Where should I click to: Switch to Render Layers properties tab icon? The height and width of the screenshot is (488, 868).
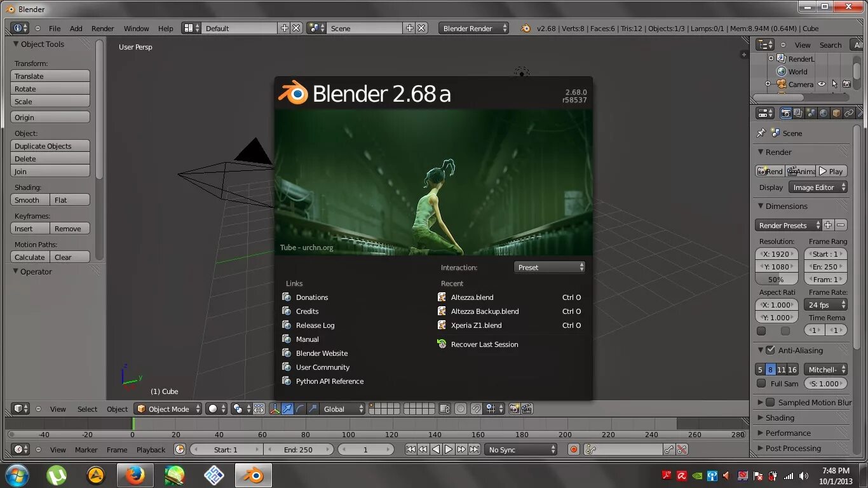[798, 113]
